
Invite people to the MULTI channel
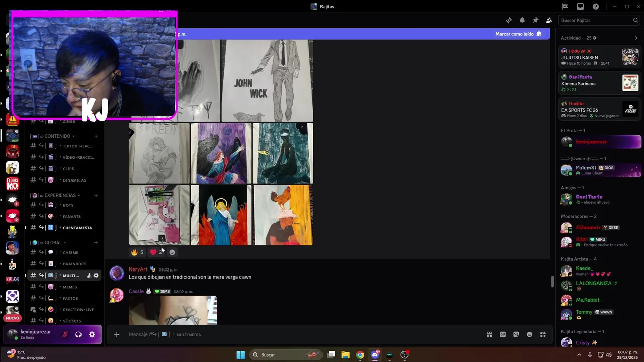89,276
